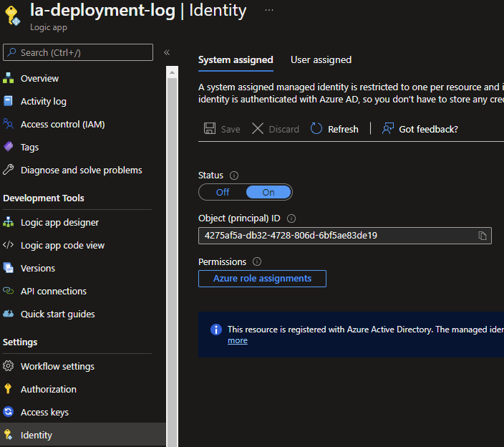The height and width of the screenshot is (447, 504).
Task: Click the Got feedback? link
Action: click(x=428, y=129)
